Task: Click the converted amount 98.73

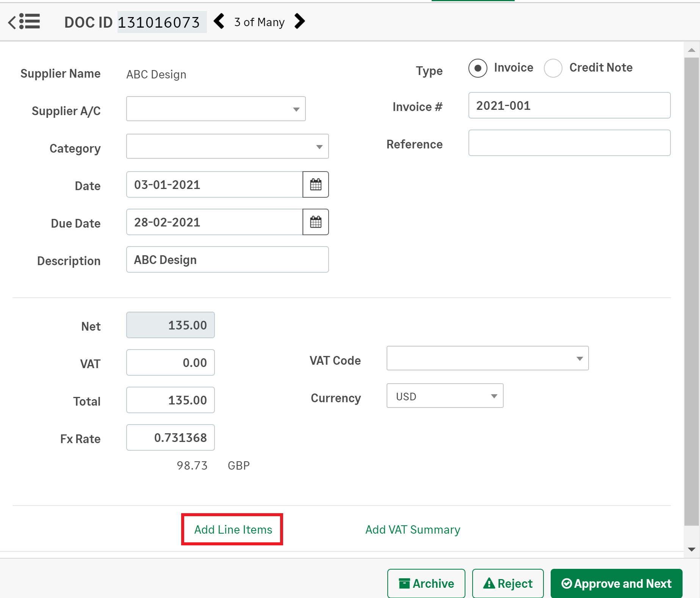Action: [192, 465]
